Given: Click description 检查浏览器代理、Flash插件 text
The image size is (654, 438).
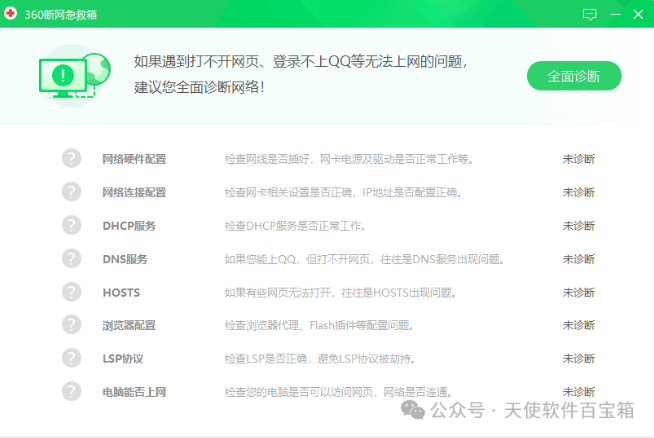Looking at the screenshot, I should point(319,325).
